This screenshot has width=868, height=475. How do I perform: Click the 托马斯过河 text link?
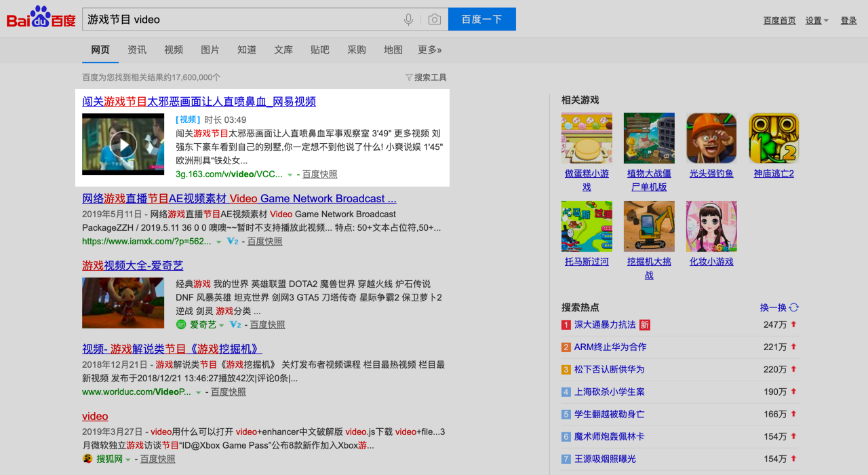click(x=587, y=261)
